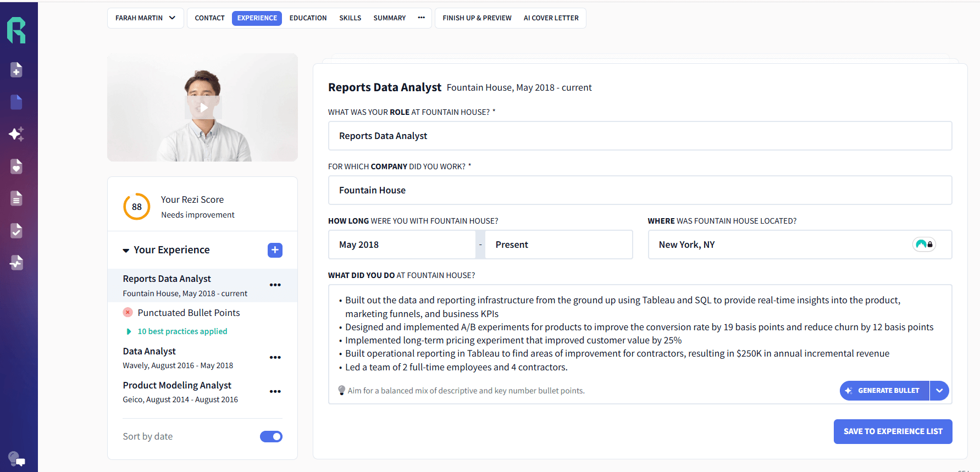Click the red error icon beside Punctuated Bullet Points

(128, 312)
